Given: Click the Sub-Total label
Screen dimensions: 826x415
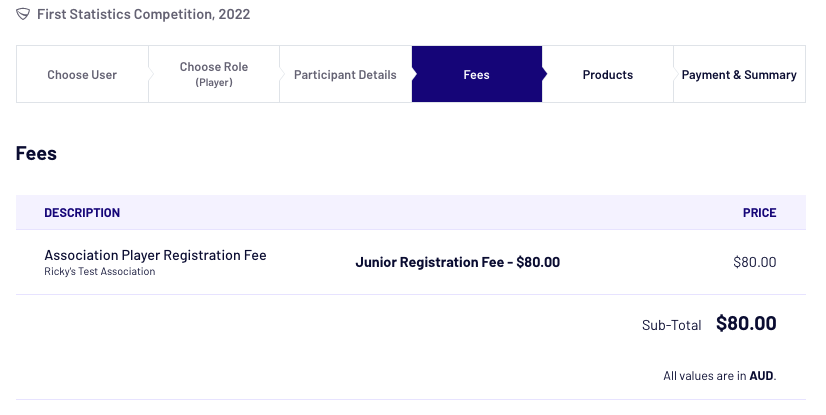Looking at the screenshot, I should pos(671,325).
